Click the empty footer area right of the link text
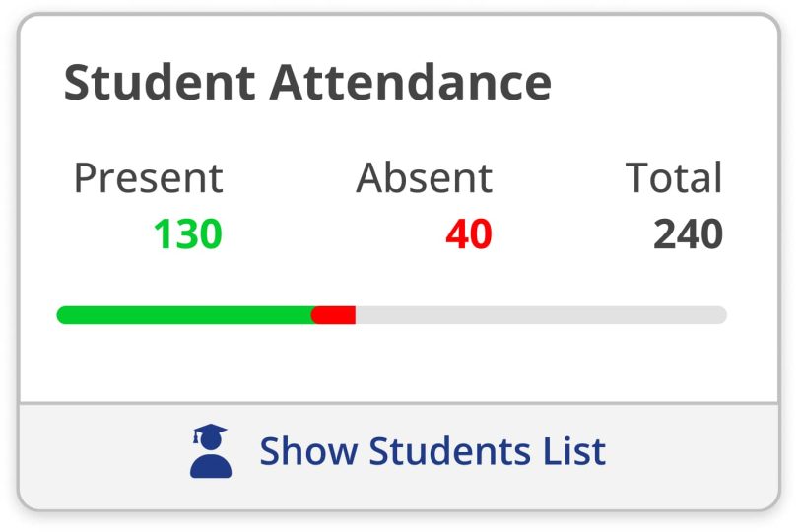 pyautogui.click(x=690, y=455)
